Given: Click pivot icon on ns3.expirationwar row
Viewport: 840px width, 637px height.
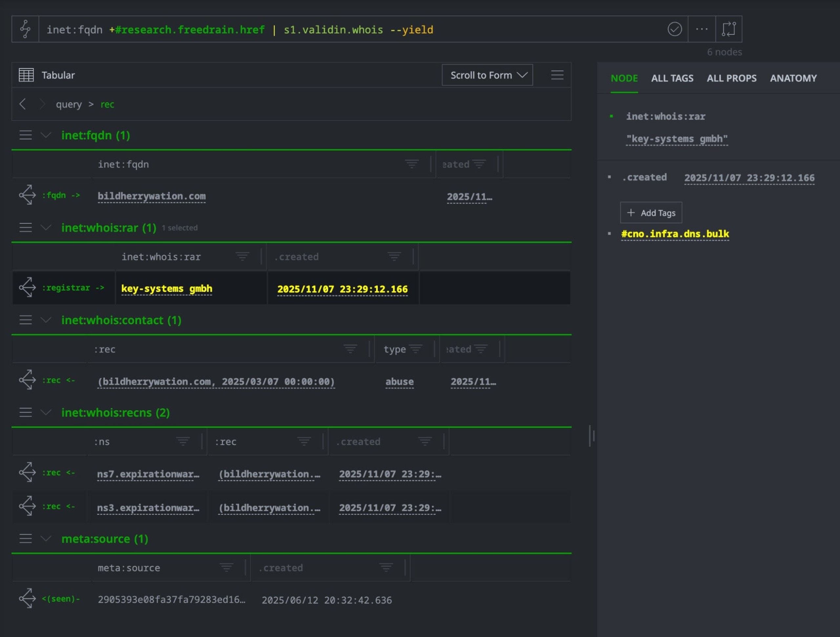Looking at the screenshot, I should (27, 506).
